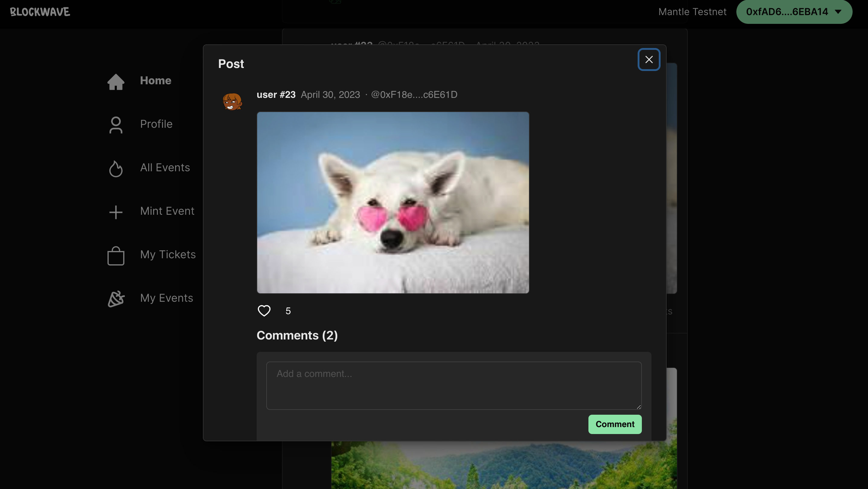Click the dropdown arrow on the wallet button

[x=838, y=12]
